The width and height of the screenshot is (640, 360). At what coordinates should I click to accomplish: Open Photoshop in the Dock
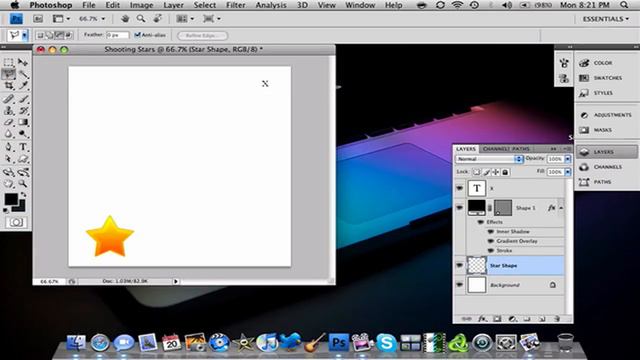[339, 342]
